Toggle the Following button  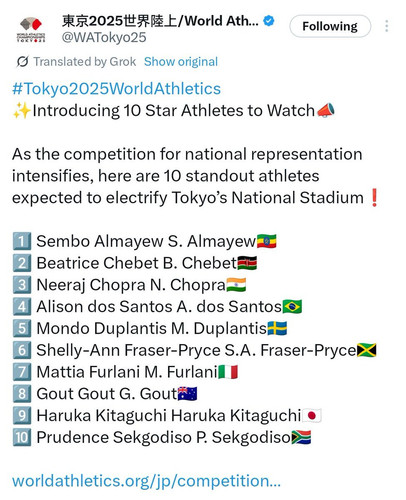click(330, 26)
